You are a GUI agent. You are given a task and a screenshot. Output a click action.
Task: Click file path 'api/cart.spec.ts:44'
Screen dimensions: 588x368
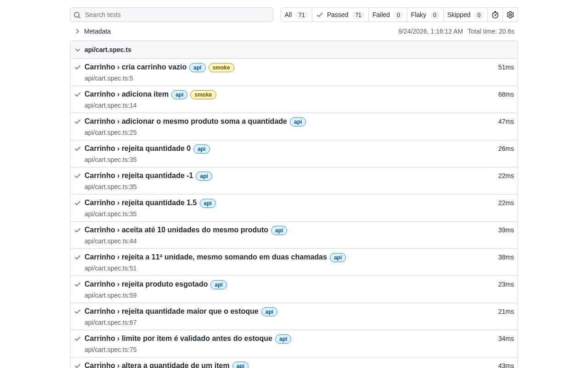[111, 241]
